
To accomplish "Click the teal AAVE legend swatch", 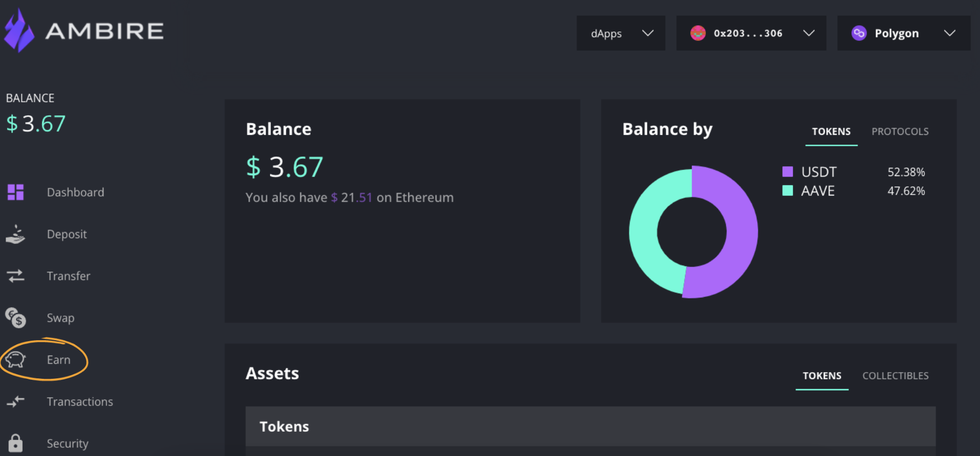I will (787, 190).
